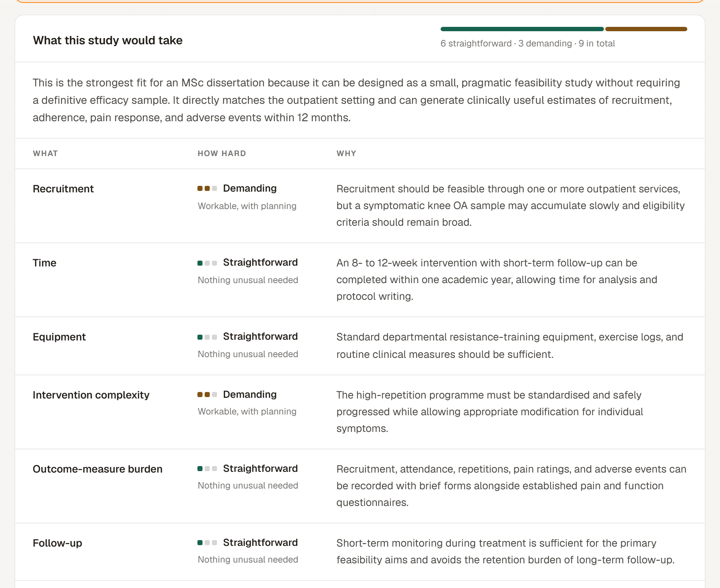Click Demanding rating in Intervention complexity row
720x588 pixels.
coord(250,395)
